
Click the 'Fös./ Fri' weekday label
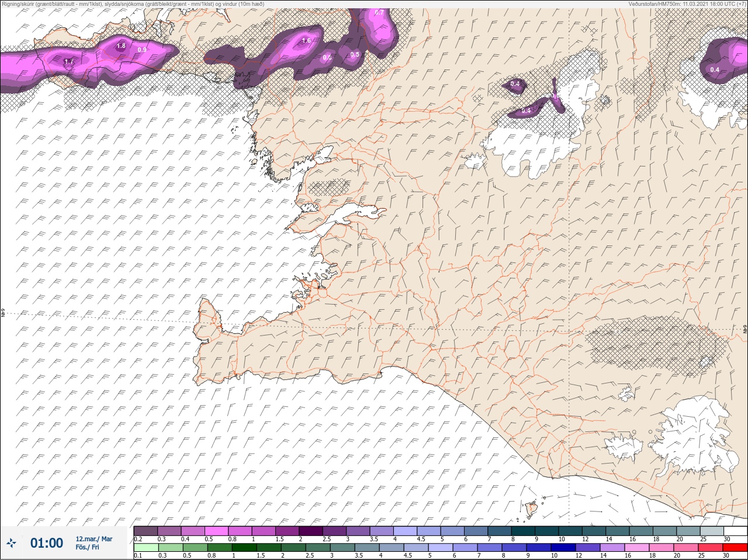coord(87,548)
